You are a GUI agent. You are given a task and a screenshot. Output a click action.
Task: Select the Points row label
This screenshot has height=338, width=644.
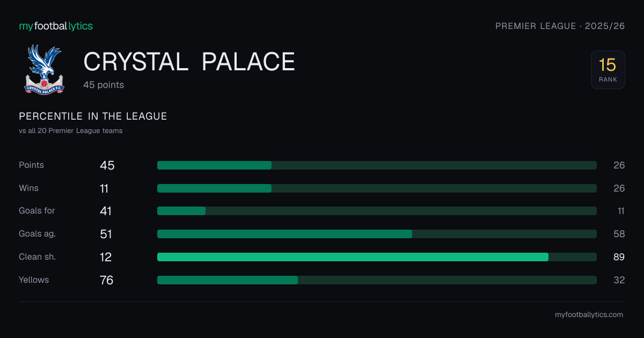(32, 165)
